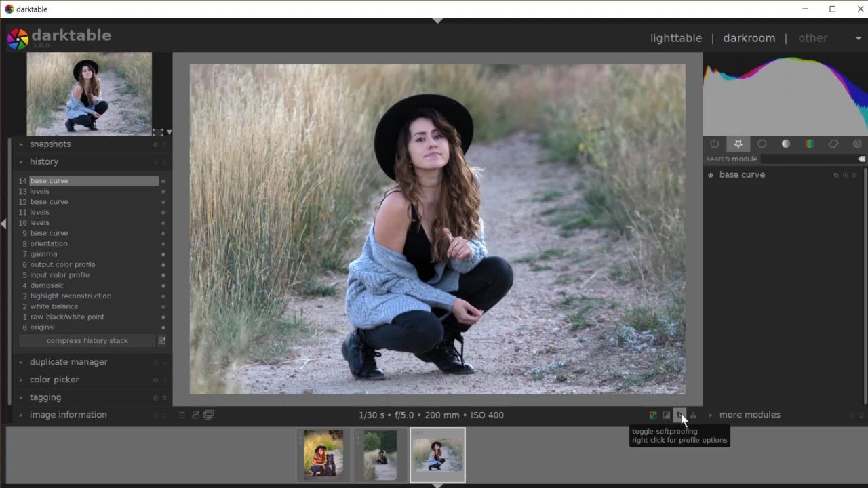Switch to the lighttable view
The height and width of the screenshot is (488, 868).
[676, 38]
